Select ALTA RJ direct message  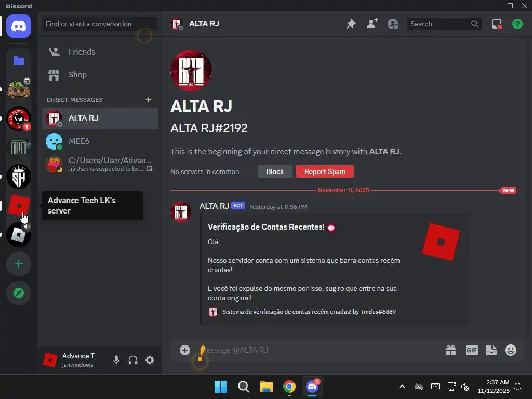(100, 118)
